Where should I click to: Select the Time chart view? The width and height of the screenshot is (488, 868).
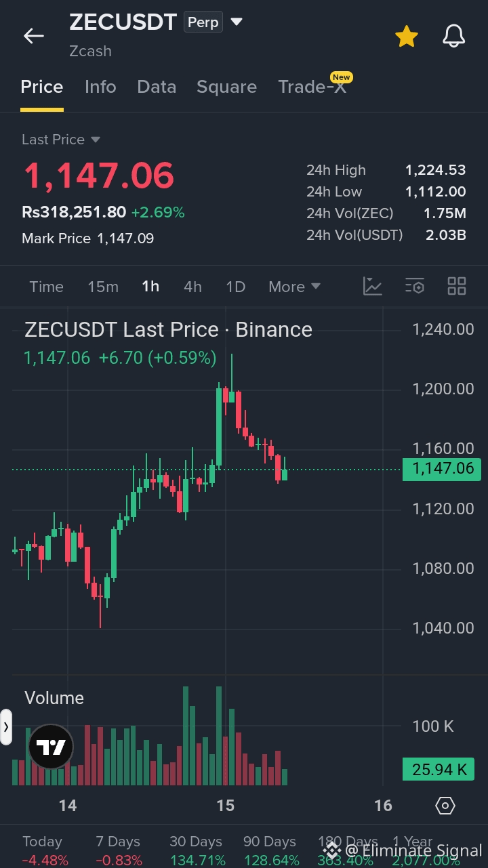(x=46, y=287)
